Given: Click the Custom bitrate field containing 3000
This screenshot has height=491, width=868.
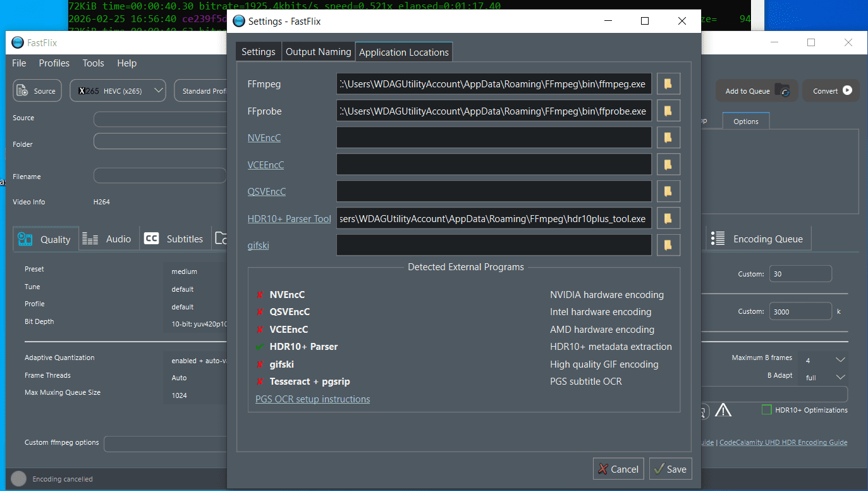Looking at the screenshot, I should click(800, 311).
